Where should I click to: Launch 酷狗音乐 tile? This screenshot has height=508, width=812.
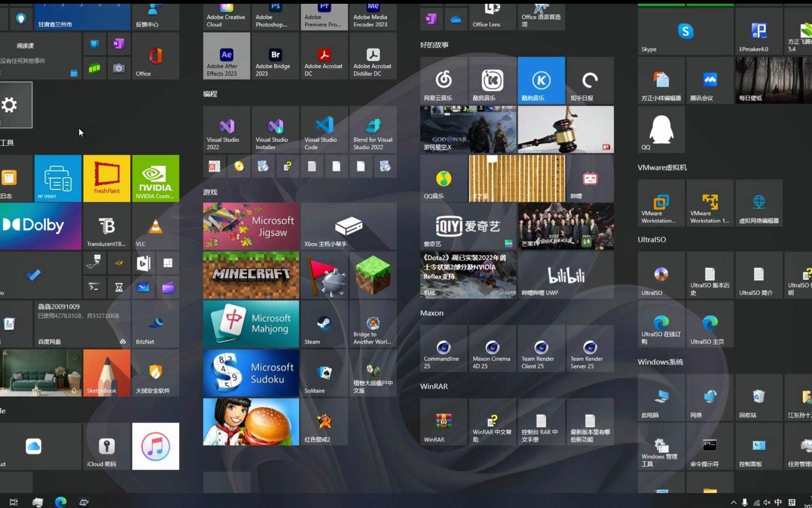pos(541,80)
